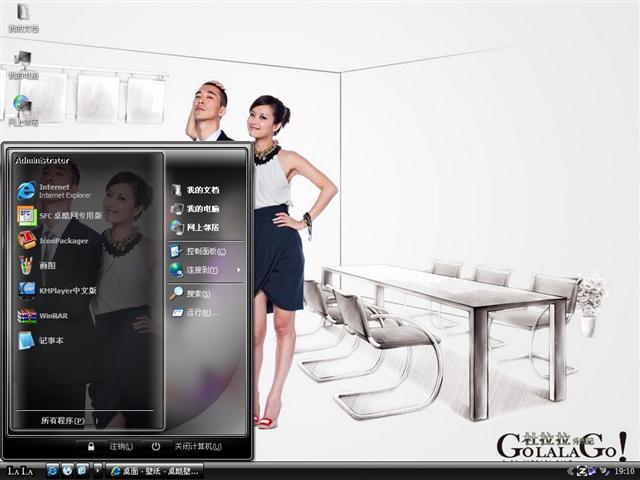Screen dimensions: 640x480
Task: Open 控制面板 control panel
Action: click(198, 251)
